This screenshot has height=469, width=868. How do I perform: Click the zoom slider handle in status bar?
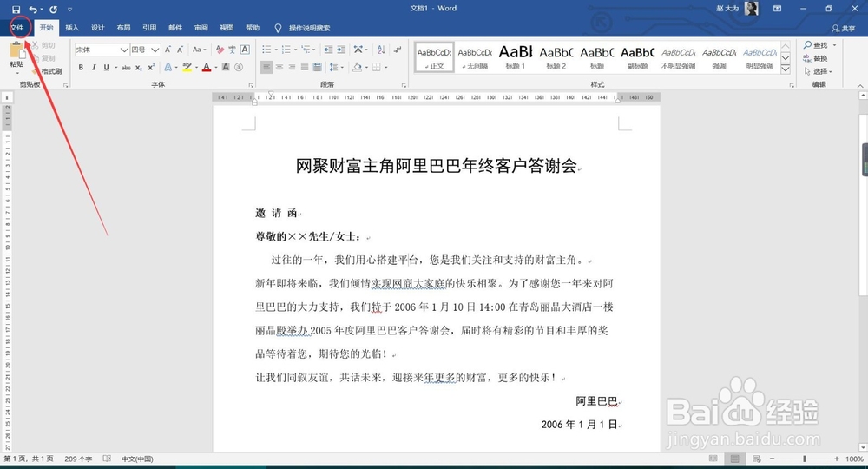tap(805, 459)
